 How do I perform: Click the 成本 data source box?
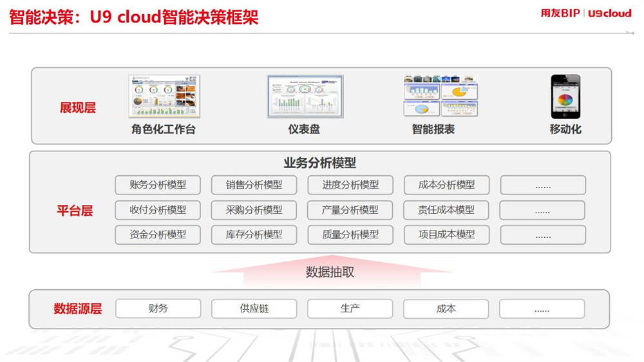[446, 309]
